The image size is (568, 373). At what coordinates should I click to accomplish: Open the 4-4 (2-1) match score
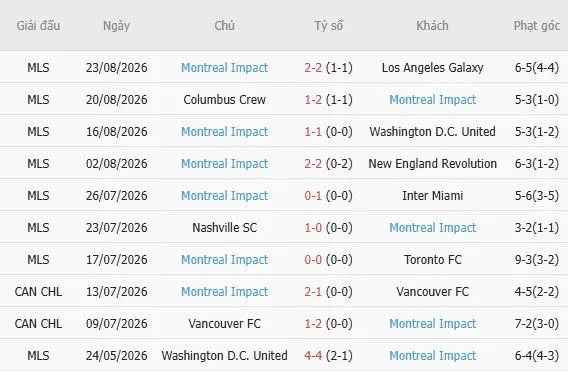[x=328, y=356]
